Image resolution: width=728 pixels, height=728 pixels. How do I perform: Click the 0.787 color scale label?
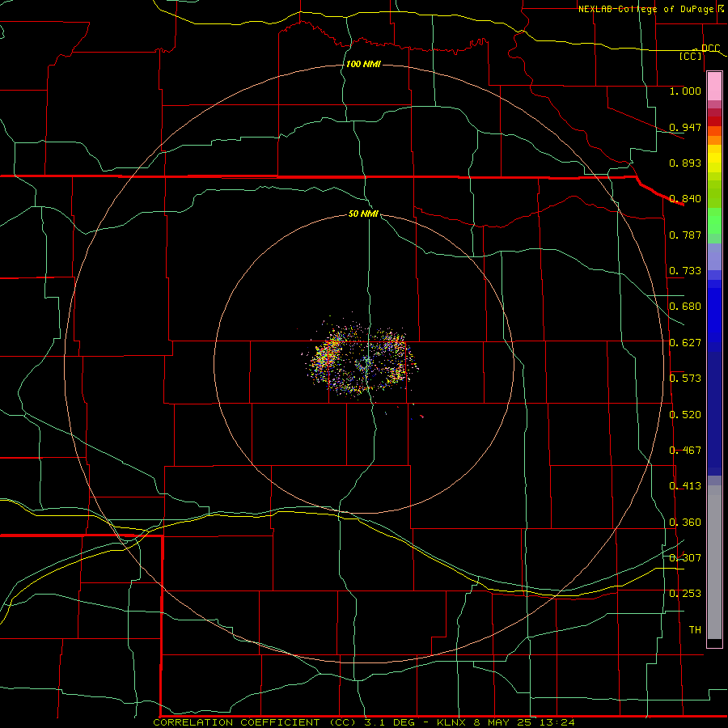coord(685,235)
